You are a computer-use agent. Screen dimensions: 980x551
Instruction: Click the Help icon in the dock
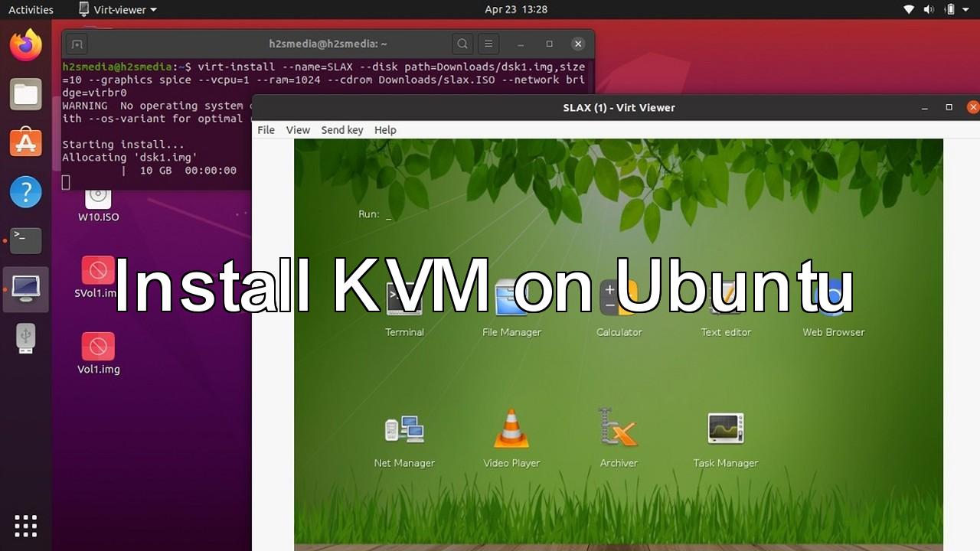(25, 192)
